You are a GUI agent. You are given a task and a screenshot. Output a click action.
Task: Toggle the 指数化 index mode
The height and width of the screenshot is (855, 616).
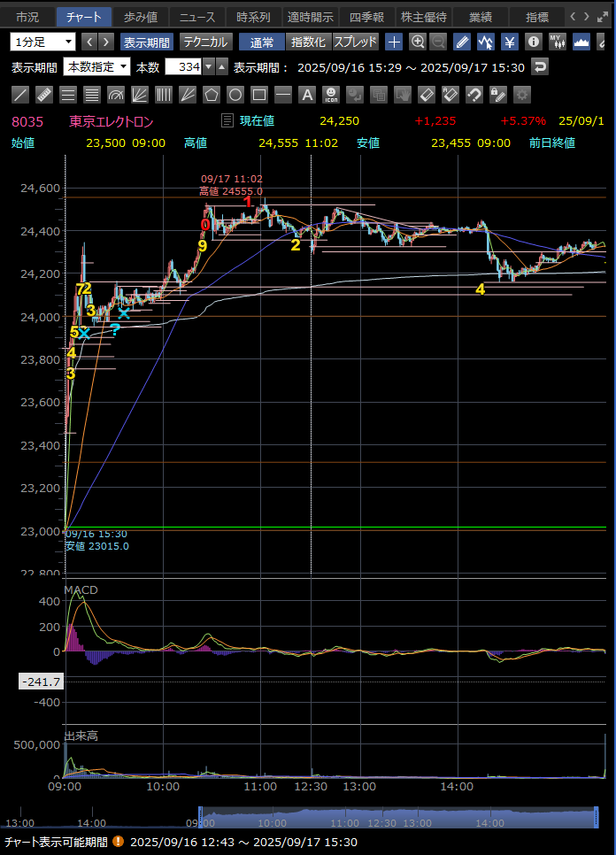tap(308, 42)
